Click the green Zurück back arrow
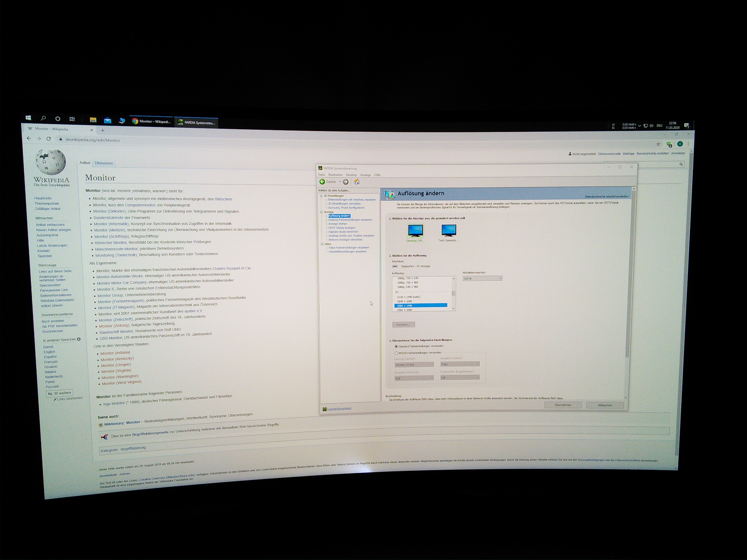The height and width of the screenshot is (560, 747). click(x=322, y=181)
